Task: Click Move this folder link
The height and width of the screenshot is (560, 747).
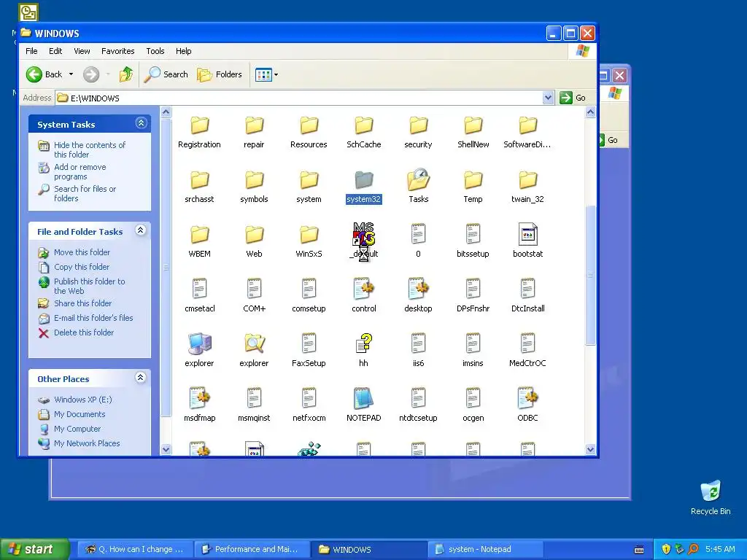Action: [x=82, y=252]
